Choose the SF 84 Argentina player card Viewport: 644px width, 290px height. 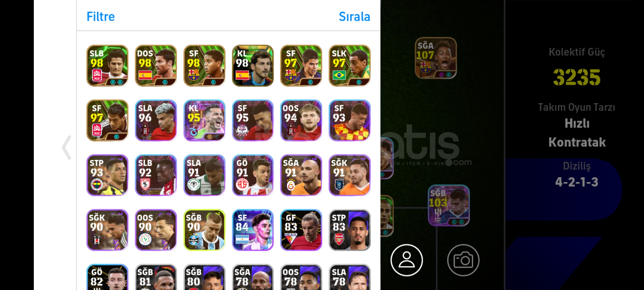pos(253,230)
